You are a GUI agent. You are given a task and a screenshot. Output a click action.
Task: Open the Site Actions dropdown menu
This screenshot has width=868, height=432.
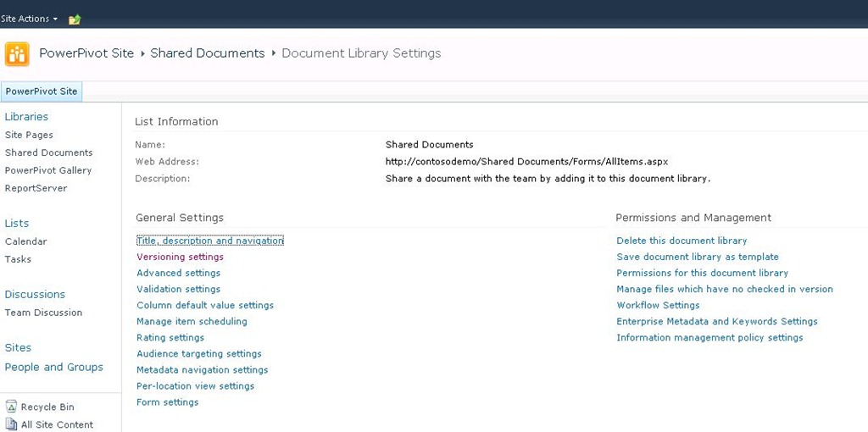tap(29, 19)
